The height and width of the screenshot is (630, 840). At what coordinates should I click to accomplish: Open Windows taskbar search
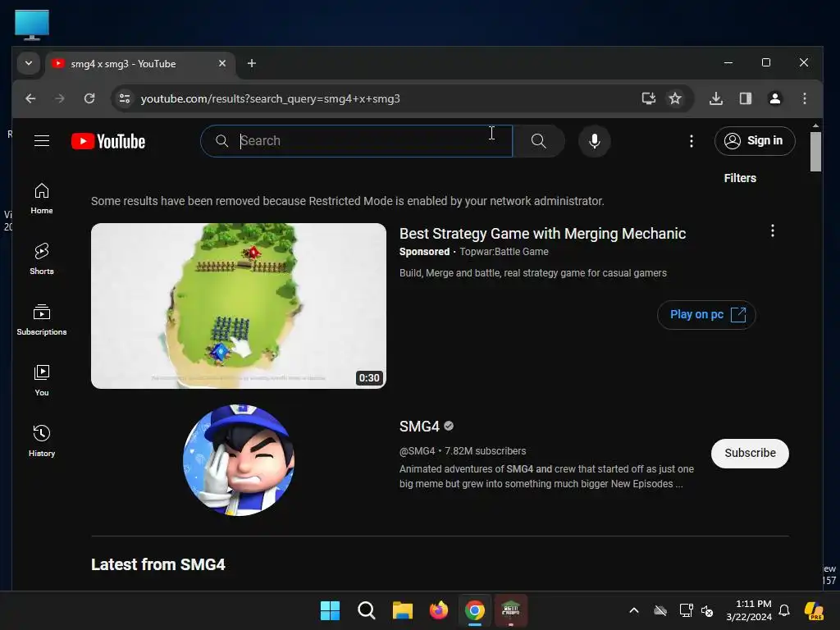pyautogui.click(x=367, y=610)
